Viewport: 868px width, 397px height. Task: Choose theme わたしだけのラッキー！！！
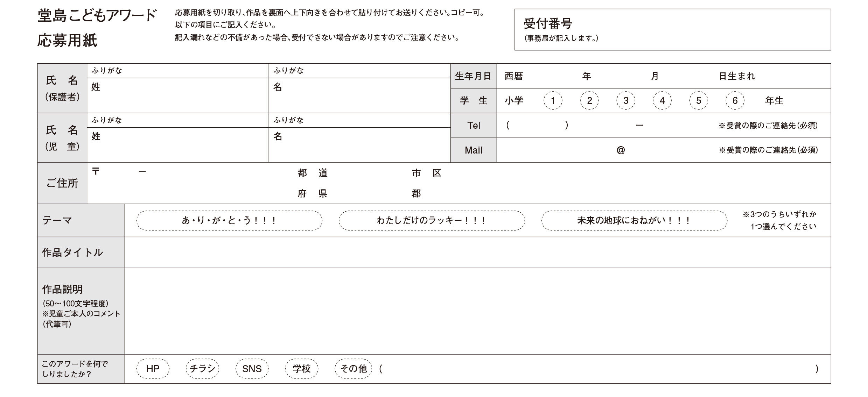tap(432, 220)
